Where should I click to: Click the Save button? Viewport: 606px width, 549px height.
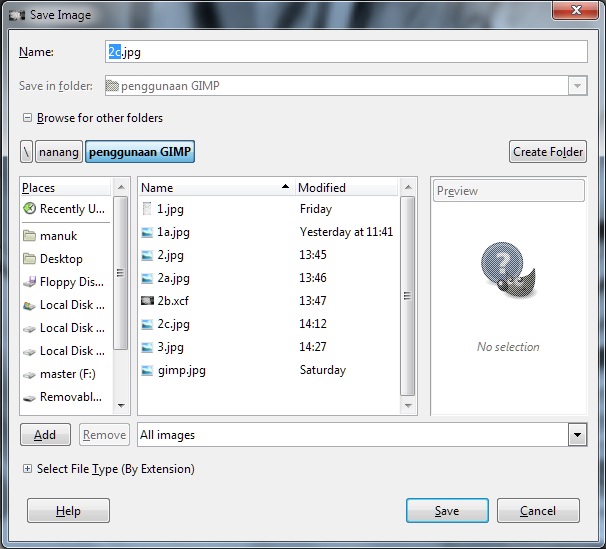[x=447, y=511]
